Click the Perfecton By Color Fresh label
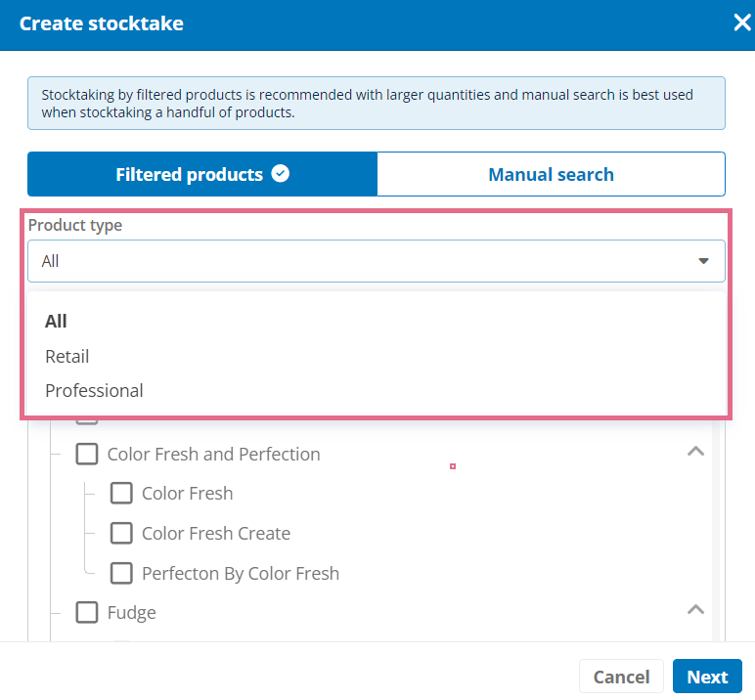 click(241, 573)
